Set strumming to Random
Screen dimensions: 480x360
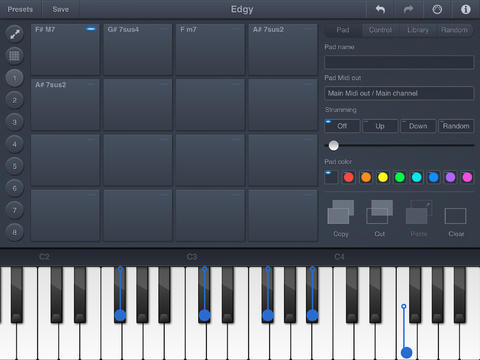coord(456,126)
